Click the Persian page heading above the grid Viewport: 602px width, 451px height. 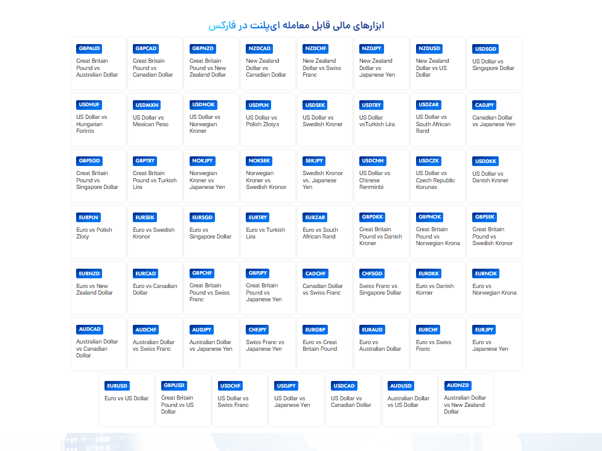296,26
